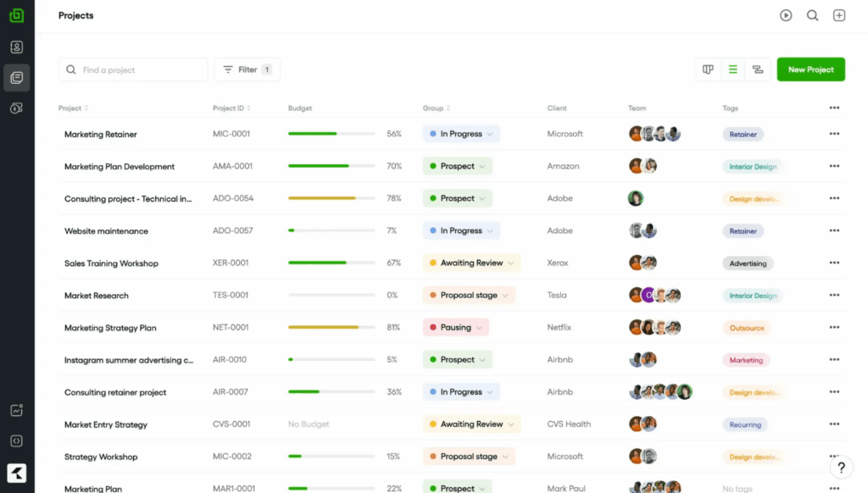
Task: Start the timer via play icon
Action: coord(786,14)
